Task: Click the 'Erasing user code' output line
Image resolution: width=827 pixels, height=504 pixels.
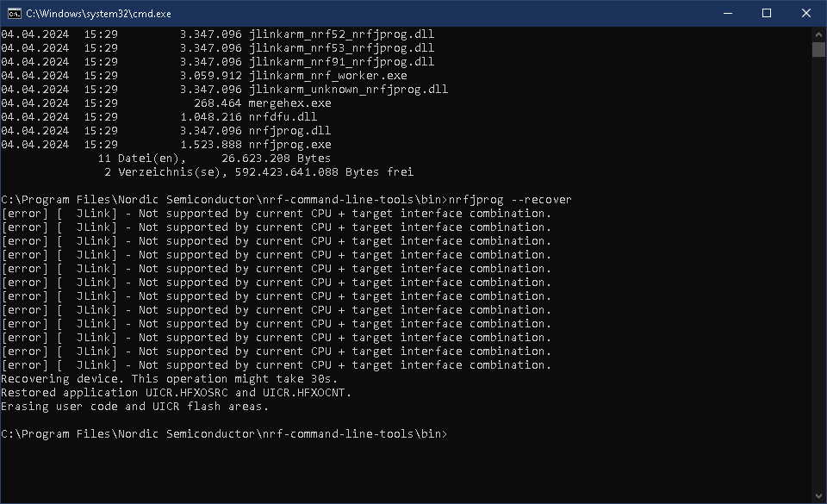Action: coord(135,407)
